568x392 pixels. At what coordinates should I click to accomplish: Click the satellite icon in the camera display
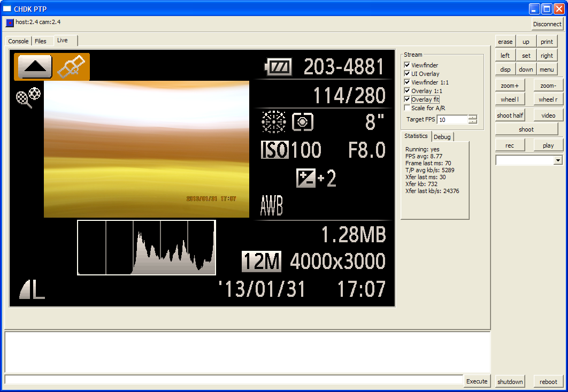71,66
